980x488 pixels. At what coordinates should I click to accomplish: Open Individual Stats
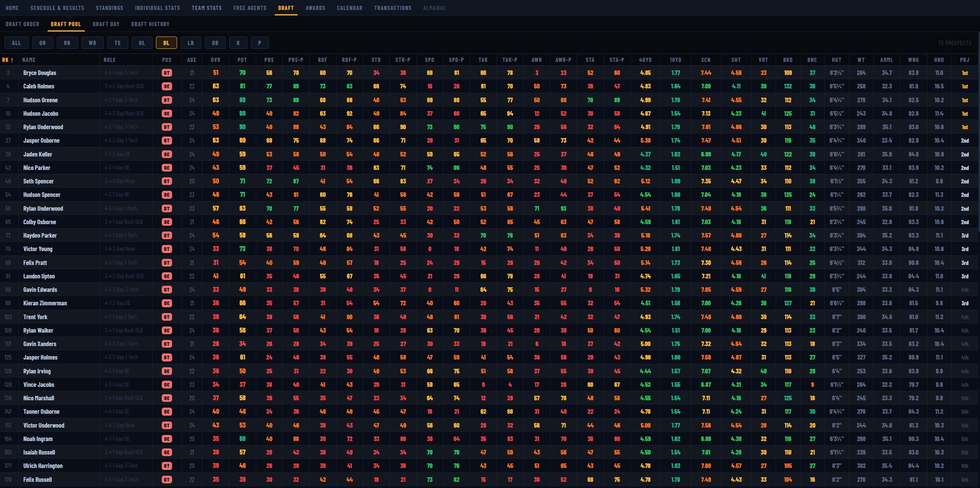(158, 8)
